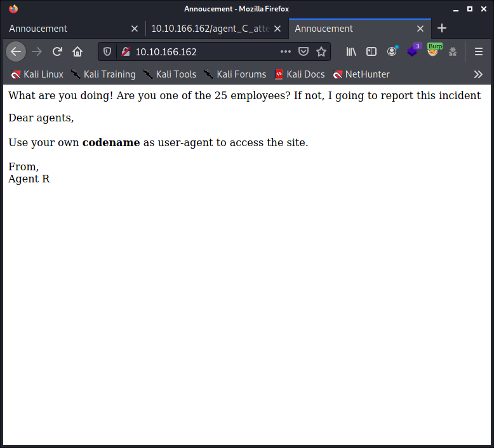Maximize the Firefox window
Screen dimensions: 494x448
470,9
